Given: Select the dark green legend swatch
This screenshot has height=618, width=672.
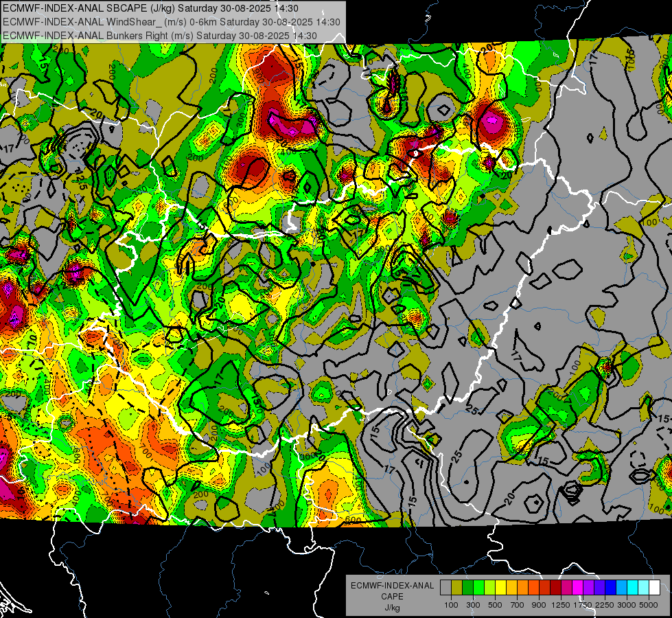Looking at the screenshot, I should [467, 588].
